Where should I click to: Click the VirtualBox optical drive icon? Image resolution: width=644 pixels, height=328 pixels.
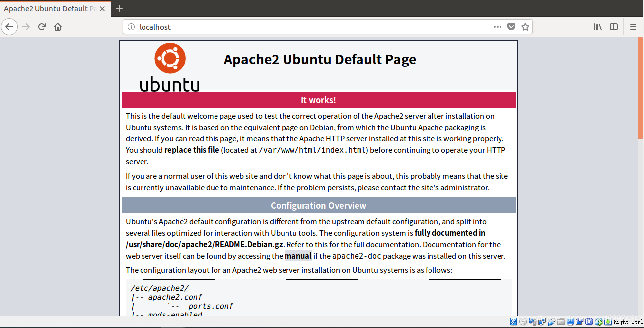click(x=522, y=322)
